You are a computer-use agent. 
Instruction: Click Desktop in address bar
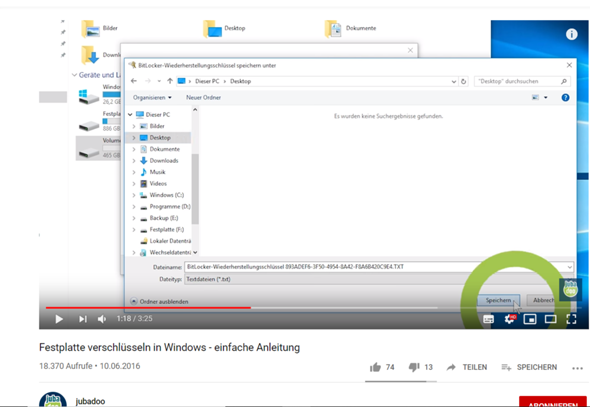point(240,81)
